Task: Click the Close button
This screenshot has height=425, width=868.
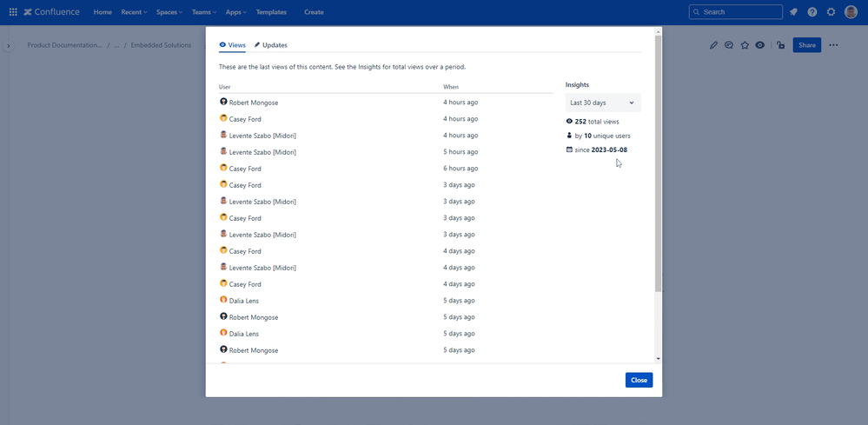Action: (x=639, y=380)
